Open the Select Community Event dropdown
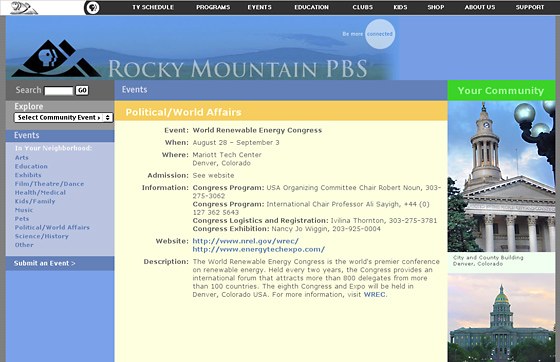 [64, 117]
